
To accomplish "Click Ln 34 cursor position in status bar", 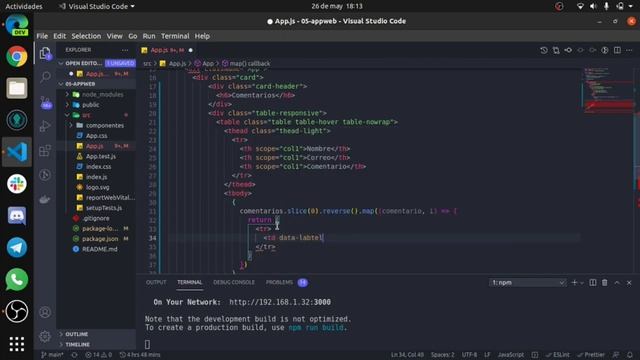I will pos(407,355).
